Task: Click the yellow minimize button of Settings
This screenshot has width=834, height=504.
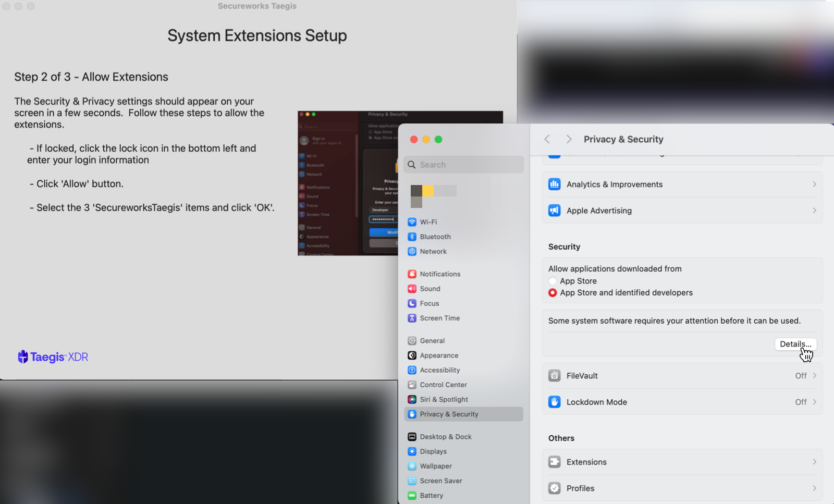Action: (x=426, y=139)
